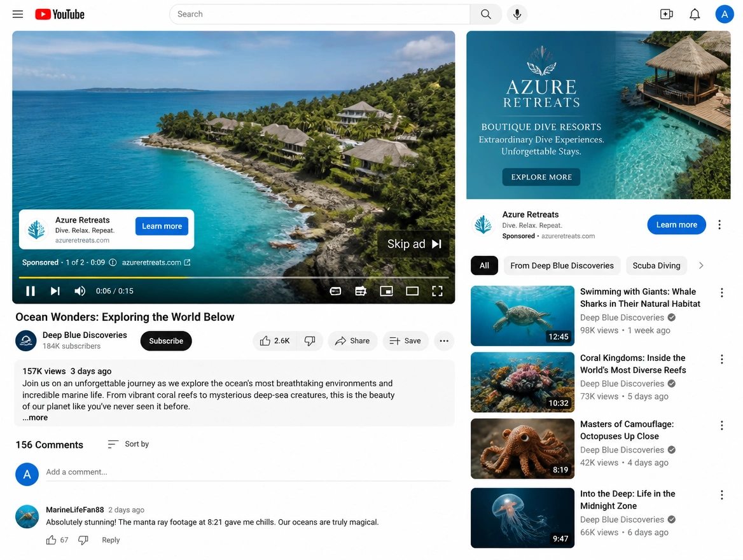This screenshot has height=560, width=743.
Task: Start voice search with microphone icon
Action: 517,14
